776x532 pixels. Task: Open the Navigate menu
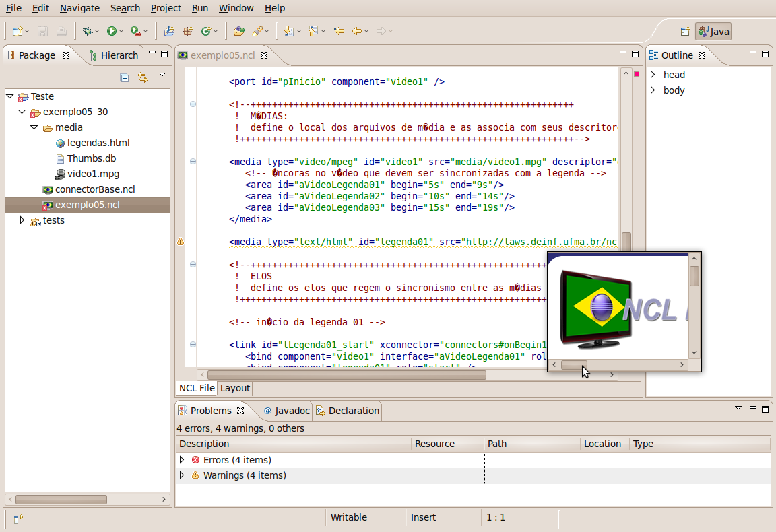pos(79,8)
